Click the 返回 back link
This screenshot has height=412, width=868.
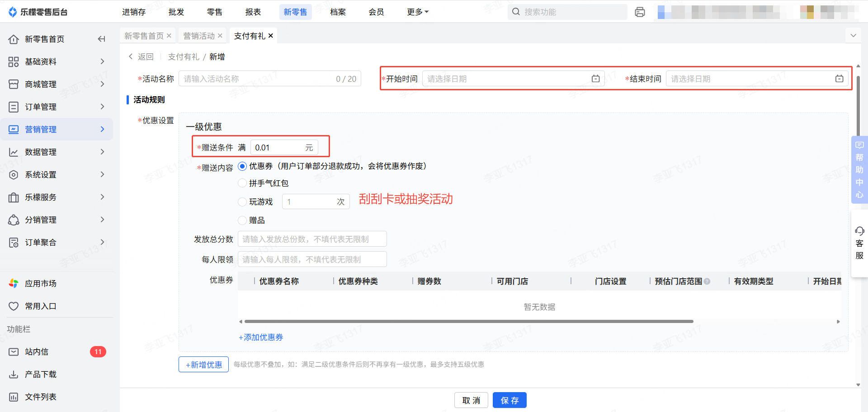click(x=141, y=56)
